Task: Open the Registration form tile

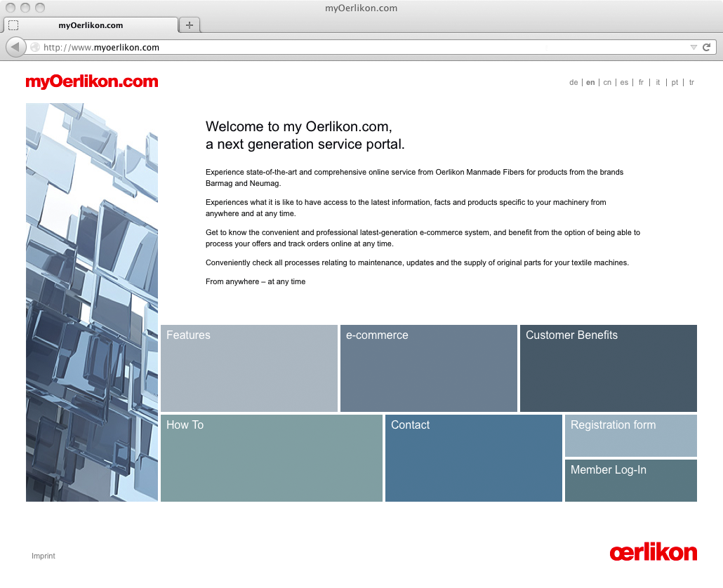Action: click(631, 435)
